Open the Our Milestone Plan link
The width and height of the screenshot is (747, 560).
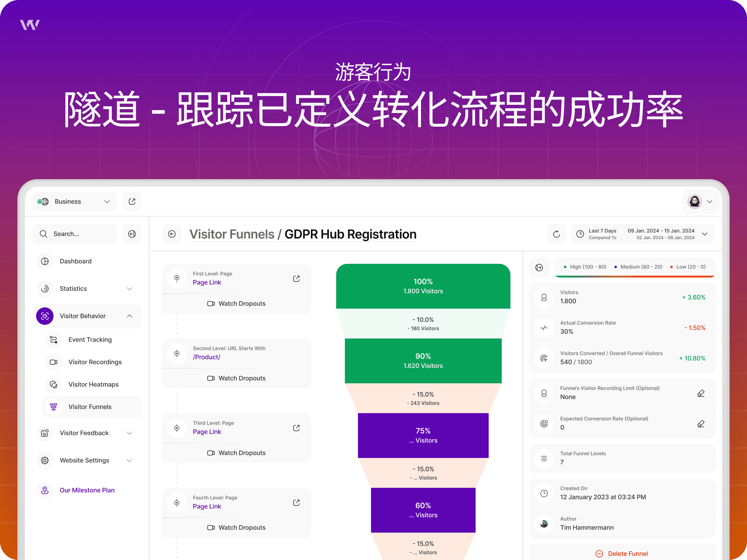pyautogui.click(x=87, y=490)
